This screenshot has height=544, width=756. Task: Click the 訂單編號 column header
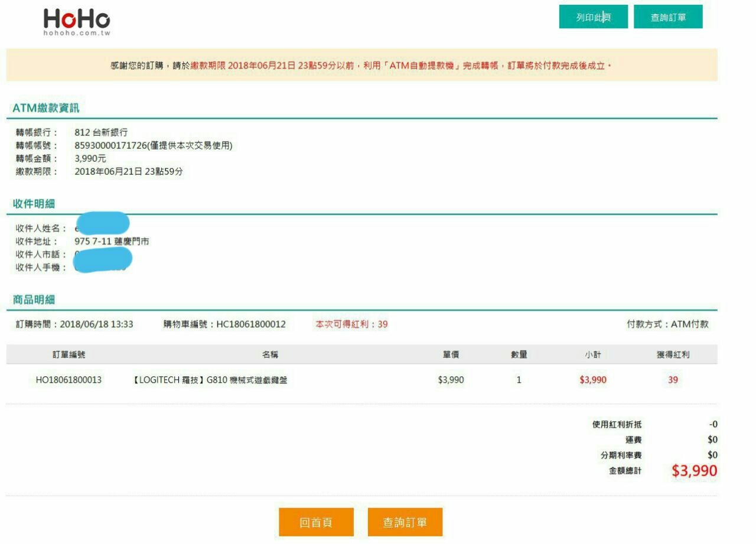pyautogui.click(x=69, y=354)
